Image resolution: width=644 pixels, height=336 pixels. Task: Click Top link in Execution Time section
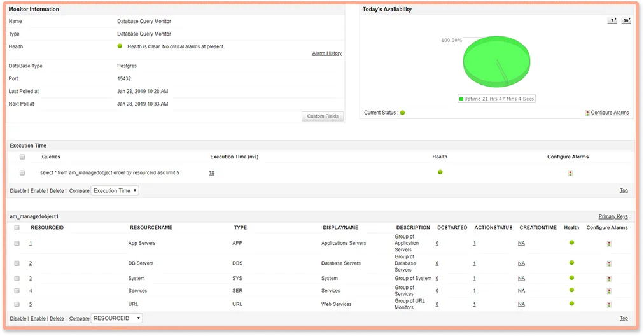point(624,191)
